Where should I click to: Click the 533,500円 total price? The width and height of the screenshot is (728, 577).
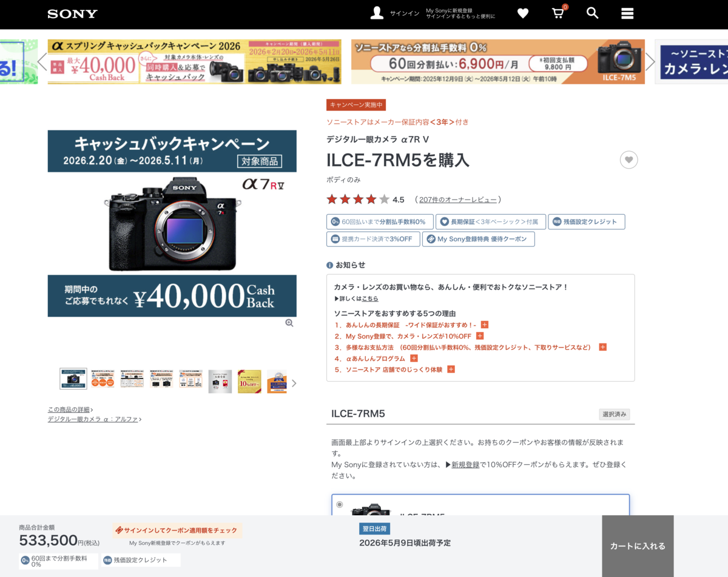pyautogui.click(x=59, y=541)
